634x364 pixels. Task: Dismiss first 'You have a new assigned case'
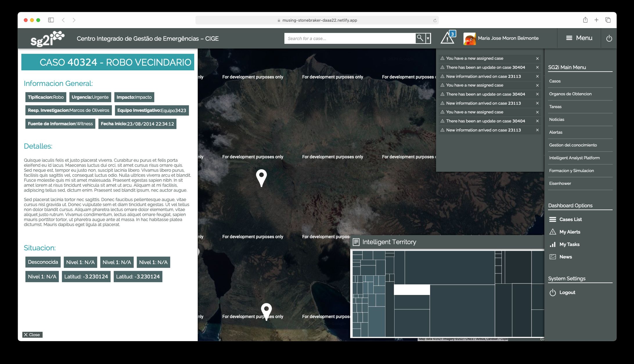coord(537,58)
